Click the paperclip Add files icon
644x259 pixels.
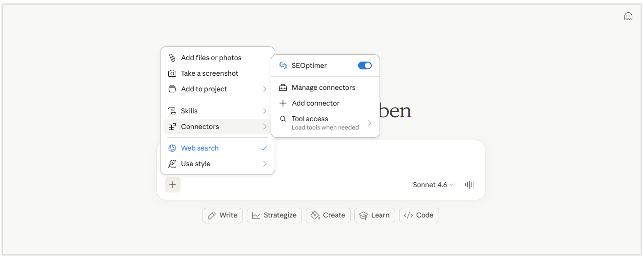(x=172, y=58)
